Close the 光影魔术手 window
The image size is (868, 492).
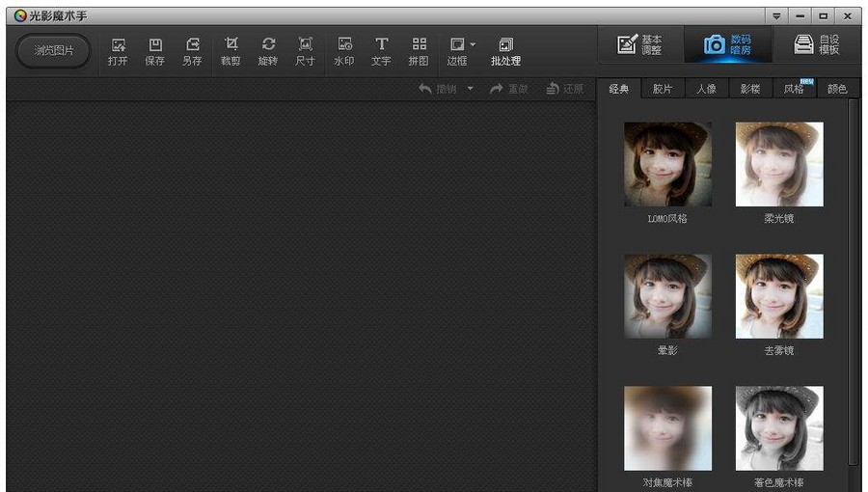click(x=848, y=16)
